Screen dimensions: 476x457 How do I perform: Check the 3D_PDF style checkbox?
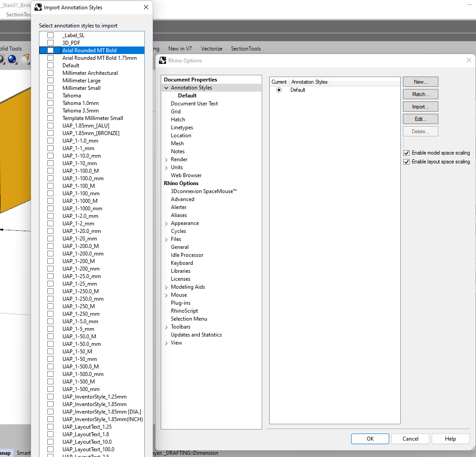coord(50,43)
